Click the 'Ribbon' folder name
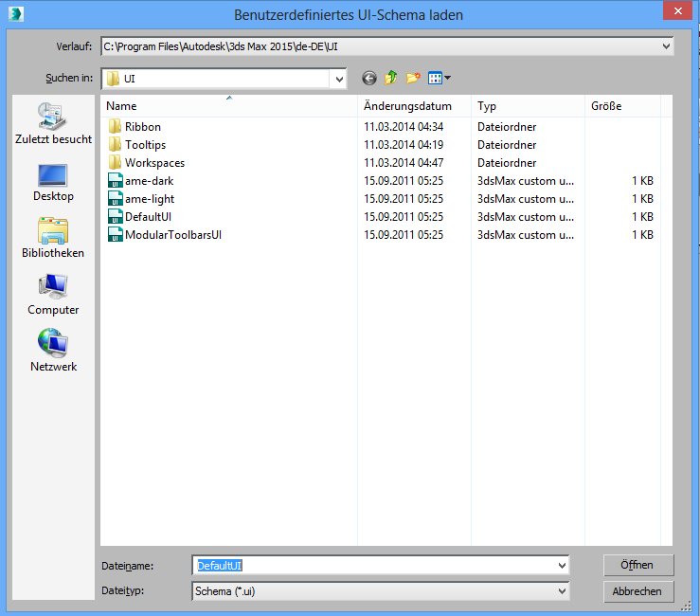Image resolution: width=700 pixels, height=616 pixels. 143,126
